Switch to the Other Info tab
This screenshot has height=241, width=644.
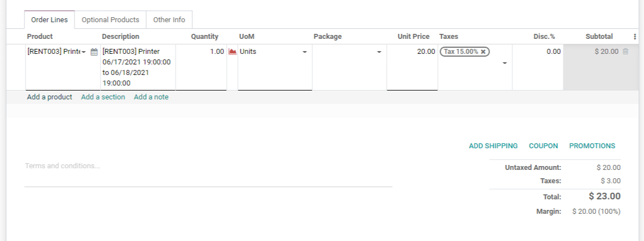click(169, 20)
